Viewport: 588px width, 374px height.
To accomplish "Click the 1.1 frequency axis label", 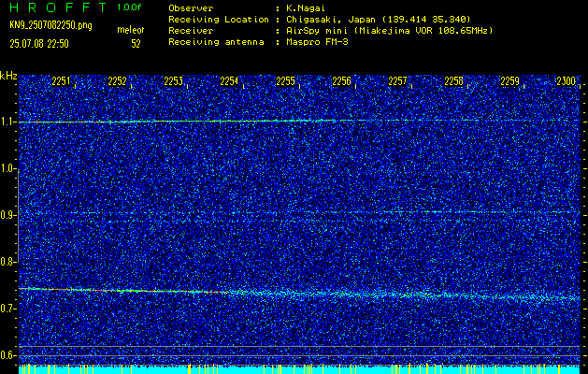I will coord(8,122).
